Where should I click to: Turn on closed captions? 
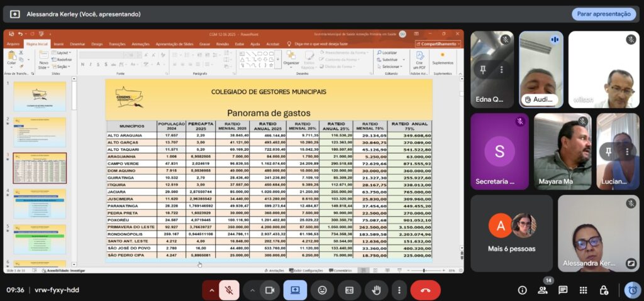pos(350,290)
